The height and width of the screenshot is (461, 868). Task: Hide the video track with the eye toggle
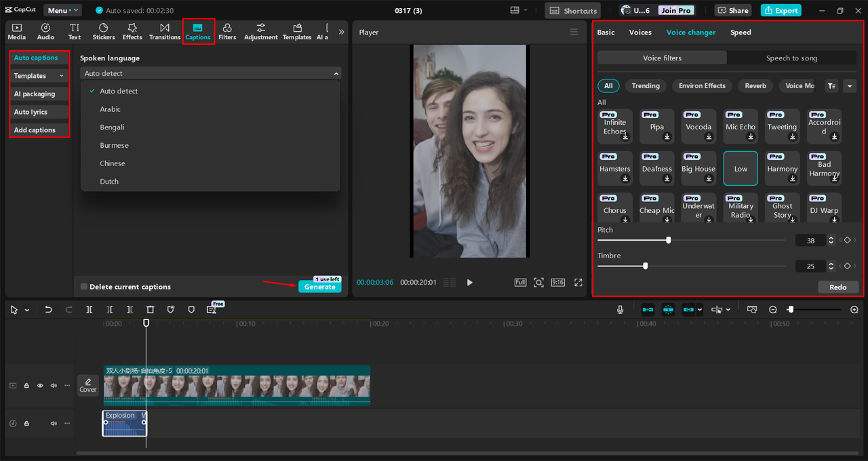click(39, 385)
